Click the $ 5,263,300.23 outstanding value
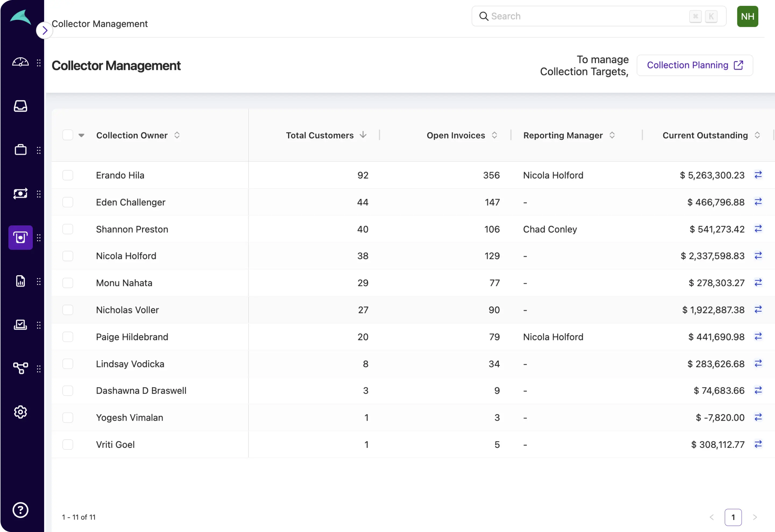The image size is (775, 532). coord(712,175)
